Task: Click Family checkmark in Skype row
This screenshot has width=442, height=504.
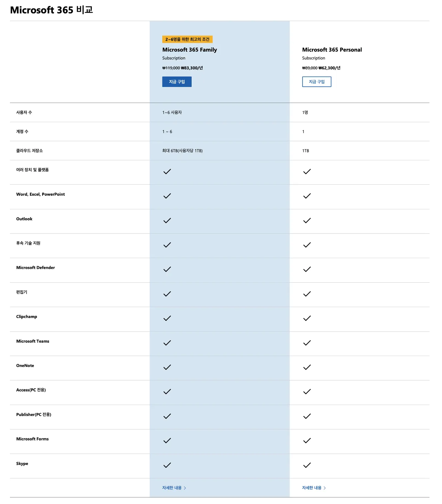Action: point(167,465)
